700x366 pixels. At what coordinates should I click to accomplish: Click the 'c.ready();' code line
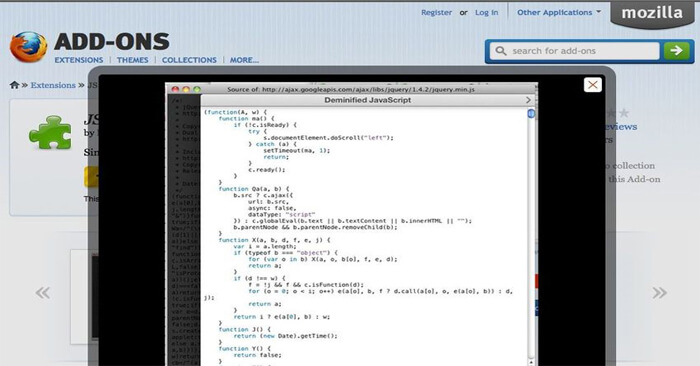pos(267,170)
